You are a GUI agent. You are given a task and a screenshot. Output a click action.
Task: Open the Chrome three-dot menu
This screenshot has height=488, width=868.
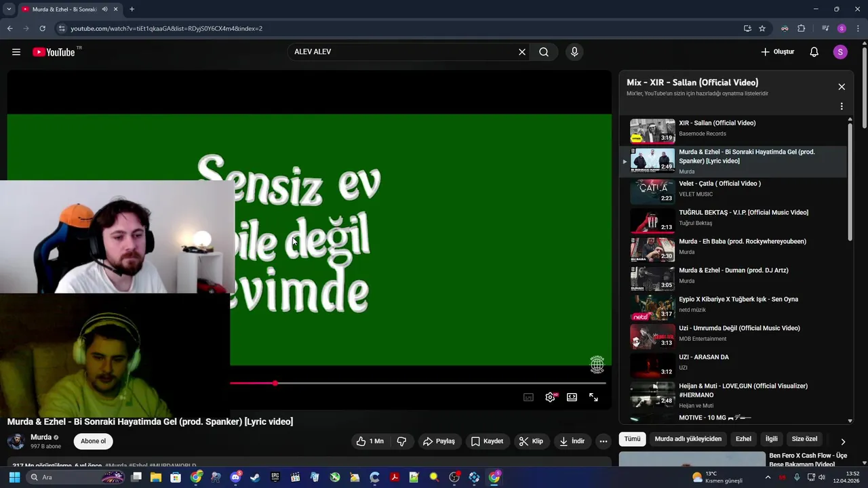pos(859,28)
